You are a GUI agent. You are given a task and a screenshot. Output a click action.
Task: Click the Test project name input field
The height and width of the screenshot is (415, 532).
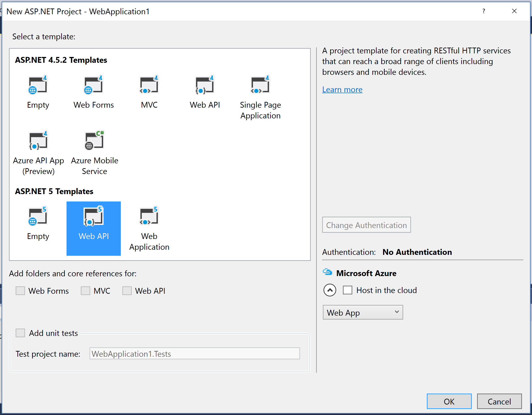click(x=195, y=353)
